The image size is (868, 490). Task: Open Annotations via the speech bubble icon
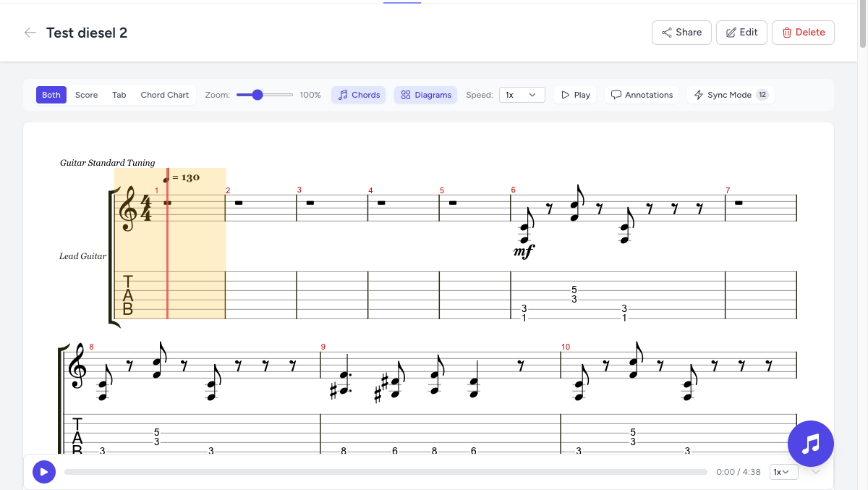(x=616, y=94)
